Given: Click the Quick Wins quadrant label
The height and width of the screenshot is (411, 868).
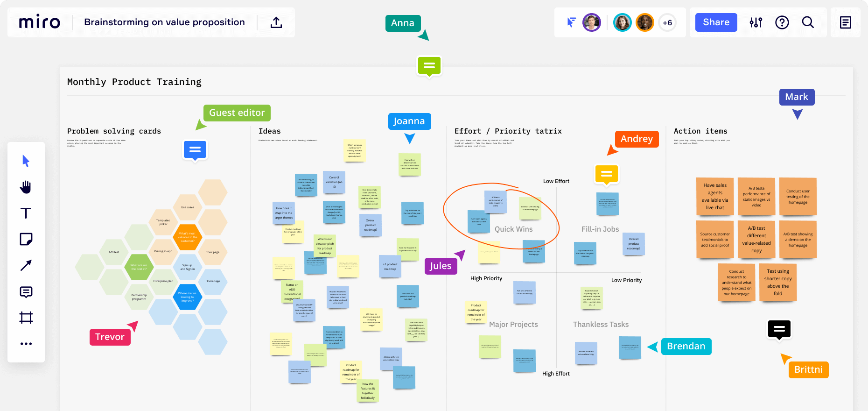Looking at the screenshot, I should coord(513,229).
